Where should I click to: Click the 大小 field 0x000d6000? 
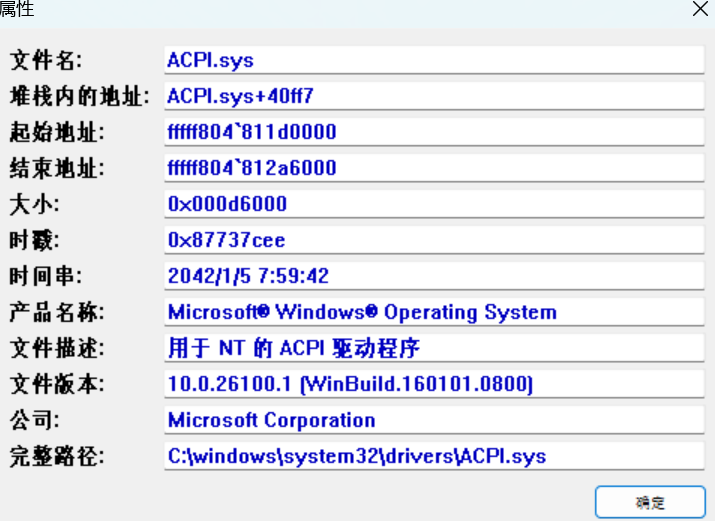pos(434,204)
